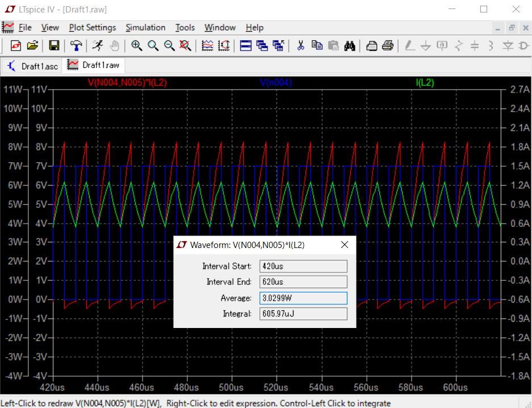Open the Help menu
The width and height of the screenshot is (532, 408).
pos(254,27)
